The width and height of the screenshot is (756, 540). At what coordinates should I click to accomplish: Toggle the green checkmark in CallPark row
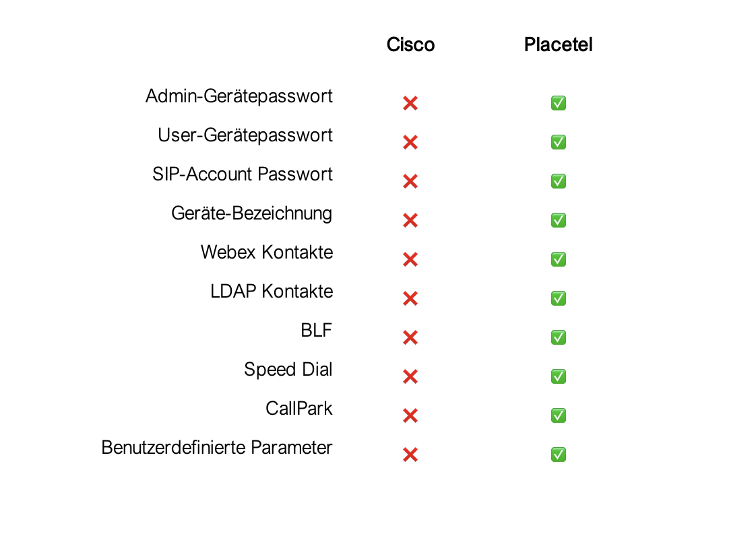(559, 415)
